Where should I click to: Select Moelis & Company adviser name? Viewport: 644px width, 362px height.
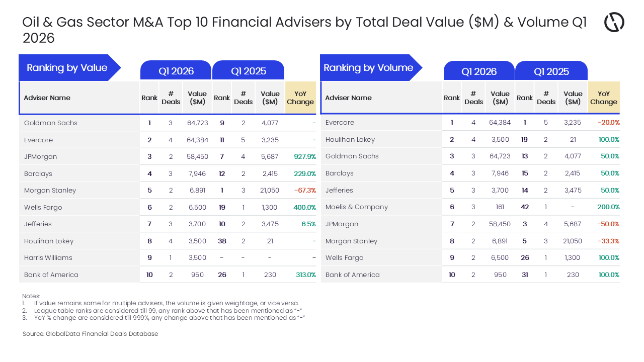tap(357, 207)
